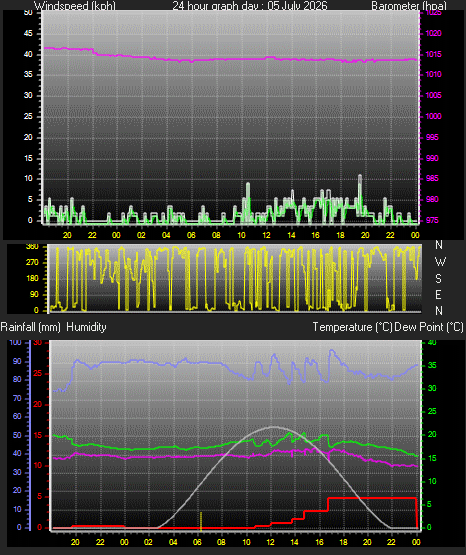The height and width of the screenshot is (555, 466).
Task: Click red rainfall axis value 30
Action: (37, 343)
